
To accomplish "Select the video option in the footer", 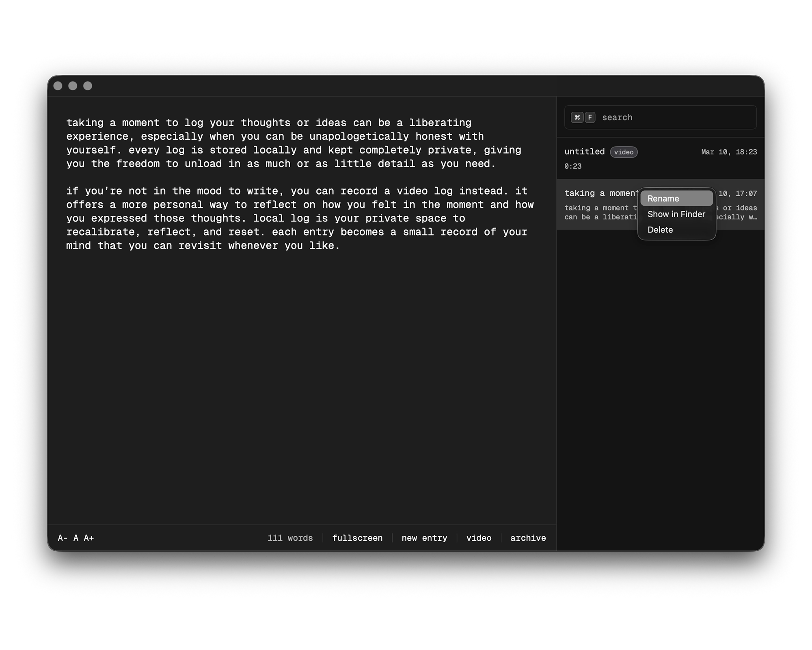I will [x=479, y=537].
